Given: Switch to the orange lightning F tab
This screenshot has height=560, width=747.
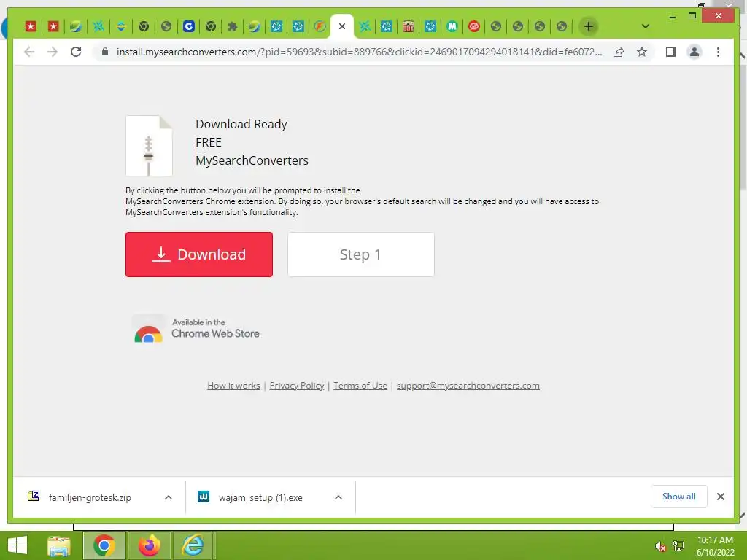Looking at the screenshot, I should pos(320,26).
